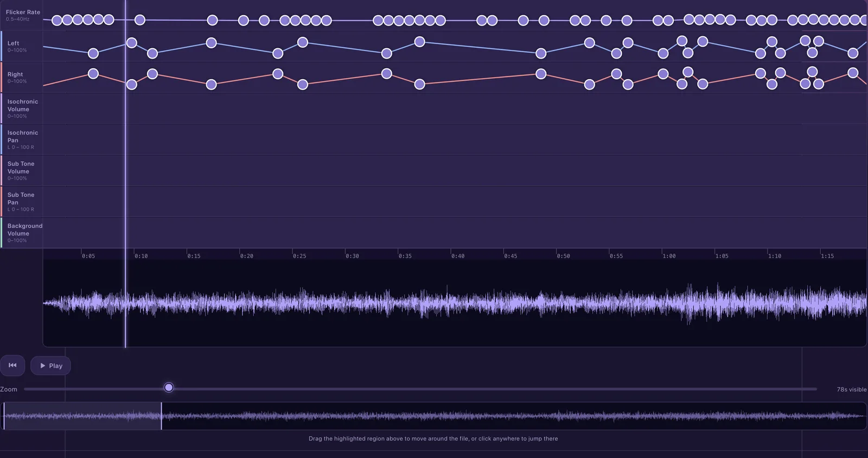
Task: Click the Zoom label beside the slider
Action: [9, 390]
